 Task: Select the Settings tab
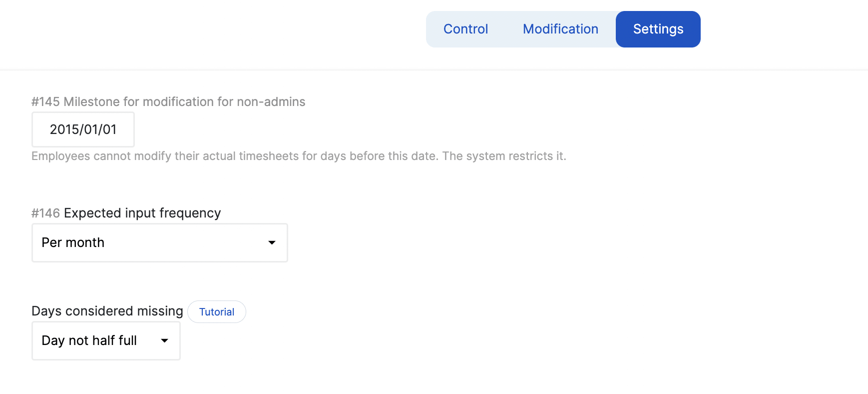tap(658, 29)
